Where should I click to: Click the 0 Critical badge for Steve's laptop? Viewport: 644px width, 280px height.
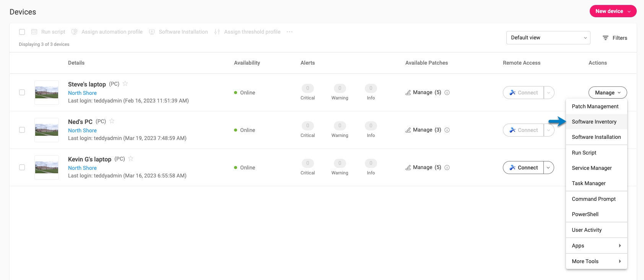(x=307, y=88)
